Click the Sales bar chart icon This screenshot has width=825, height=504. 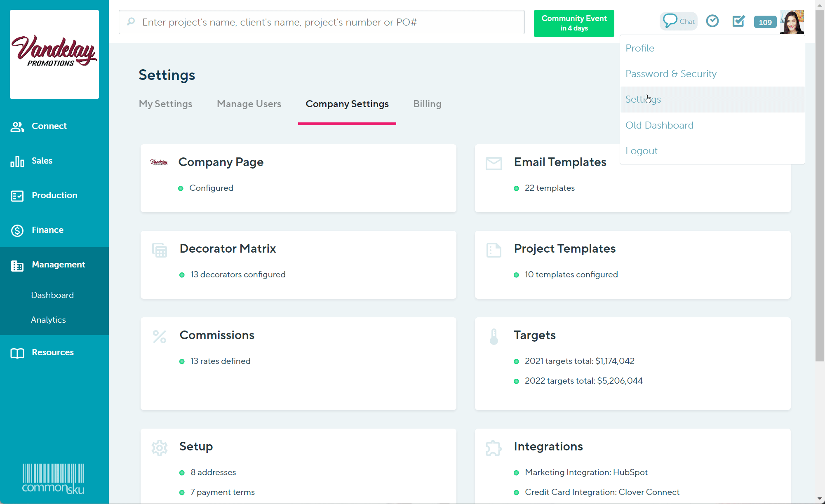click(17, 161)
